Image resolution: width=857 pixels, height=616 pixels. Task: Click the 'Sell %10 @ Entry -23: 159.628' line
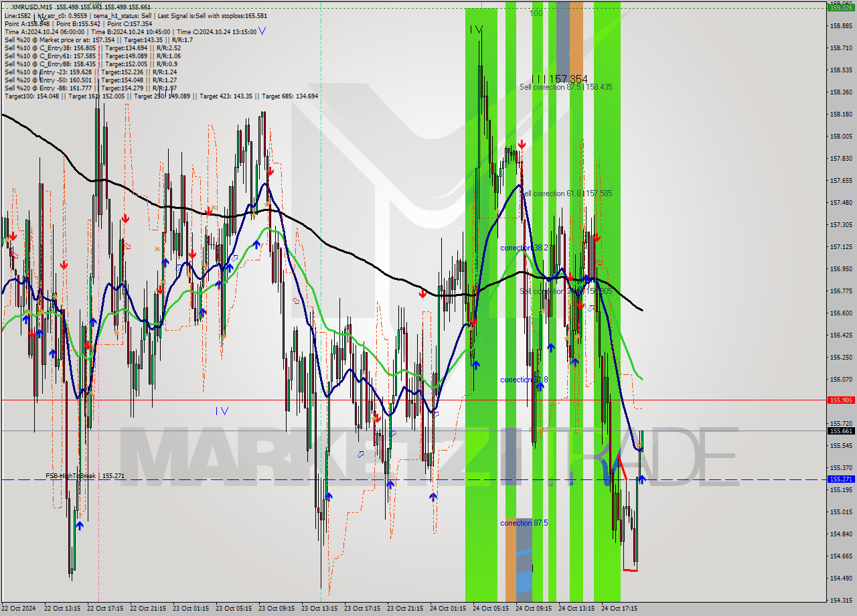pos(90,72)
